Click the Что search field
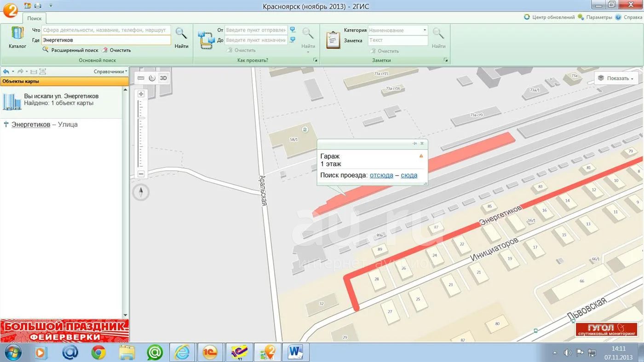The height and width of the screenshot is (362, 644). (x=106, y=30)
